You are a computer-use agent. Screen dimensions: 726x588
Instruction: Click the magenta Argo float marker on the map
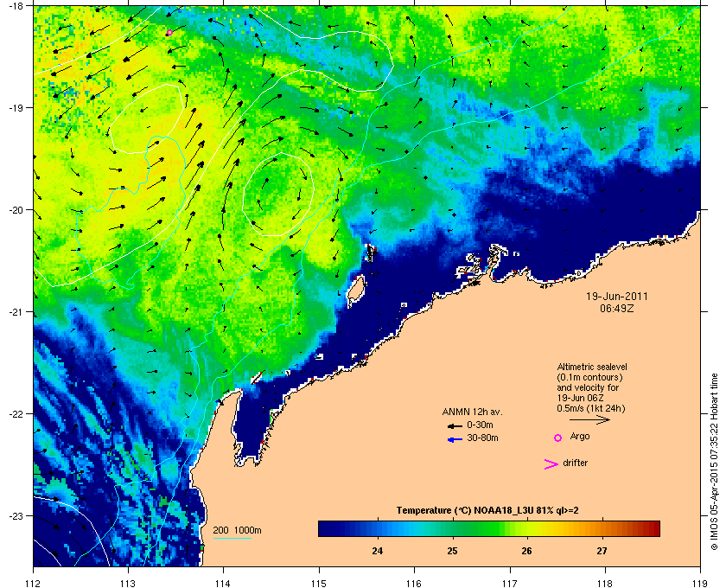point(169,33)
